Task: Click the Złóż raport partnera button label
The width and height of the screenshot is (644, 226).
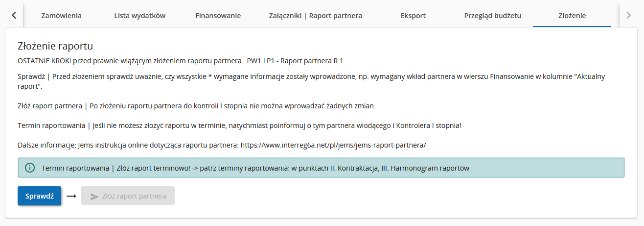Action: click(x=134, y=196)
